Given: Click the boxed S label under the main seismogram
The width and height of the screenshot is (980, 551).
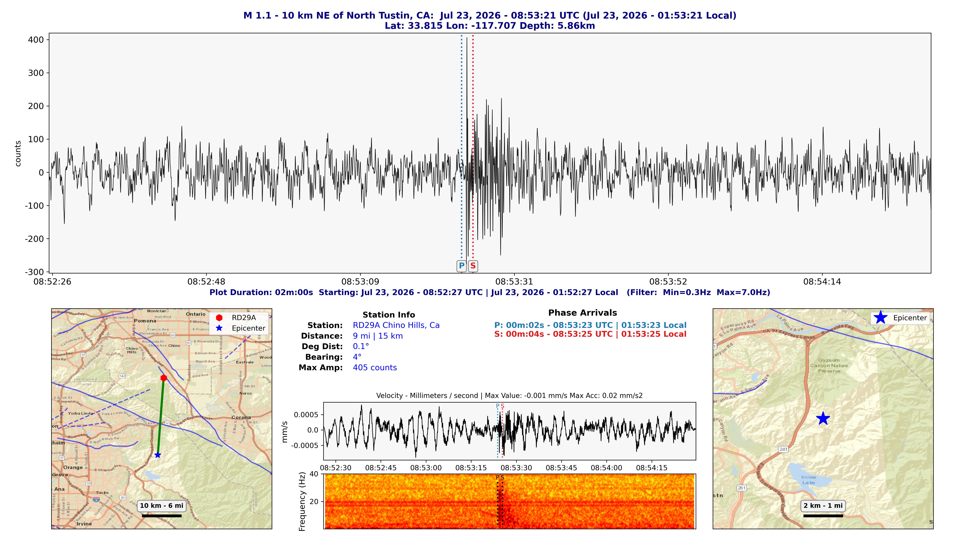Looking at the screenshot, I should (x=473, y=266).
